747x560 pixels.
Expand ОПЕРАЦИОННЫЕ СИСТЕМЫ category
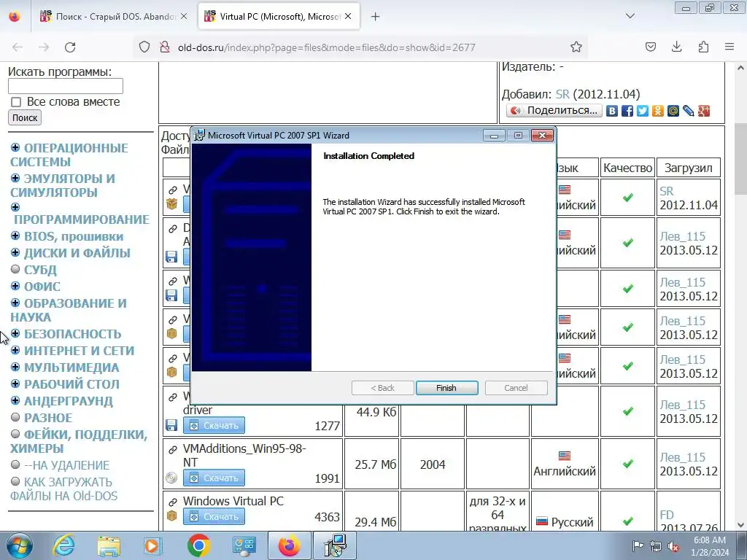[x=15, y=147]
